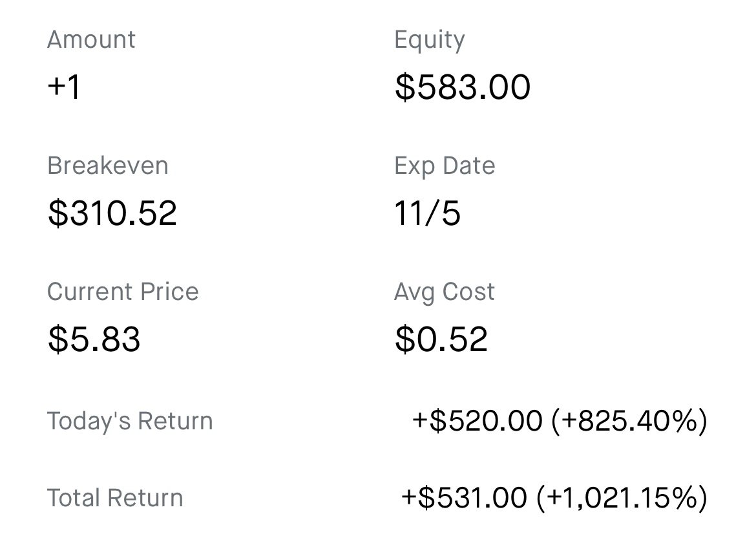The width and height of the screenshot is (756, 558).
Task: Tap the $0.52 average cost value
Action: tap(441, 339)
